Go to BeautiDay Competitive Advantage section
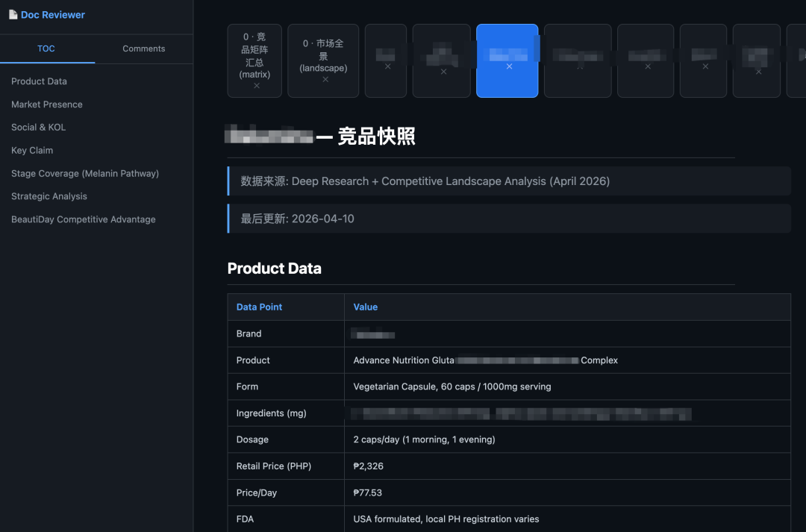Screen dimensions: 806x532 click(84, 219)
